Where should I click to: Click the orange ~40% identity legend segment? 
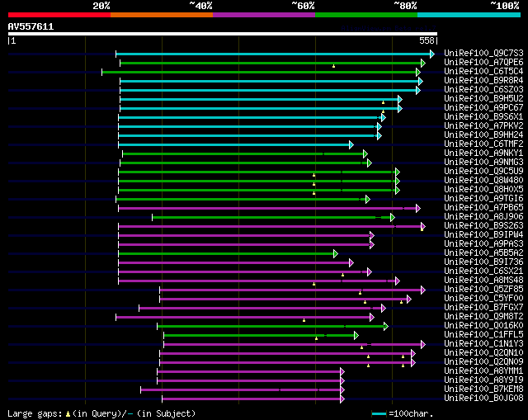pos(162,15)
